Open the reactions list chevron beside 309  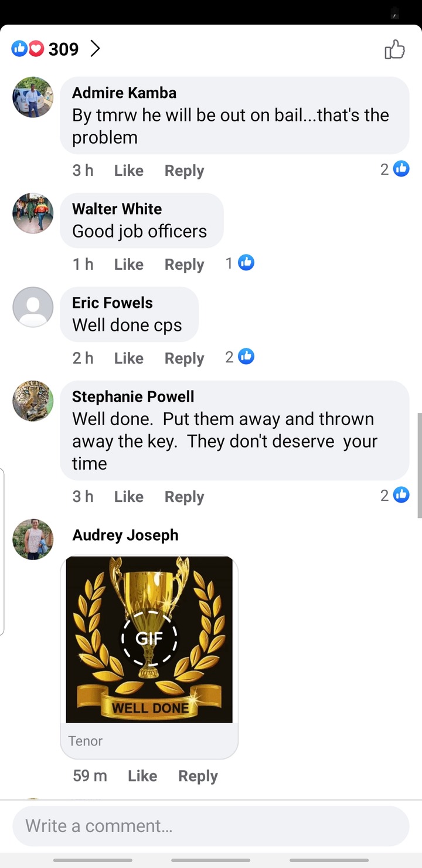(x=95, y=49)
